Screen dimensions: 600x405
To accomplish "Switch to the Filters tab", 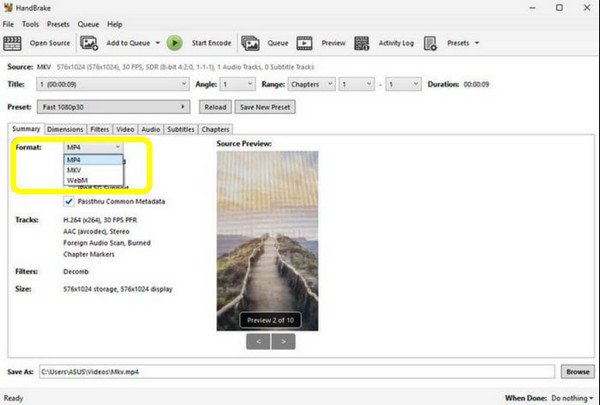I will coord(99,129).
